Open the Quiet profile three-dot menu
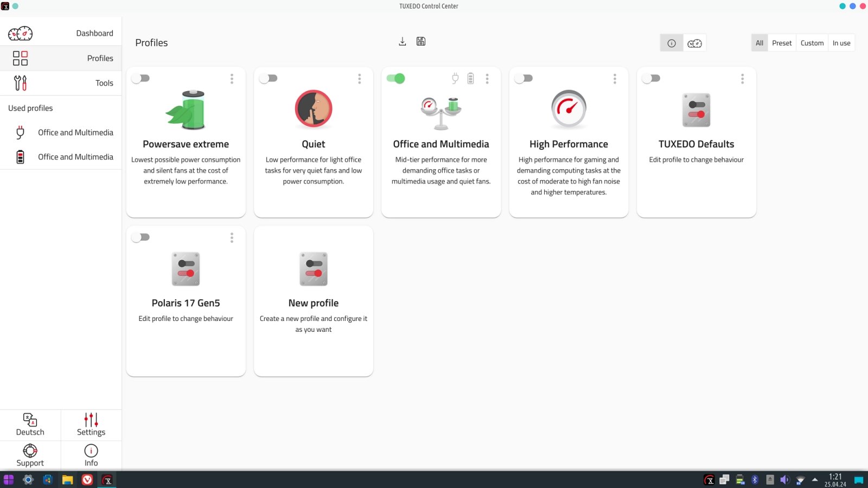Image resolution: width=868 pixels, height=488 pixels. pos(359,79)
